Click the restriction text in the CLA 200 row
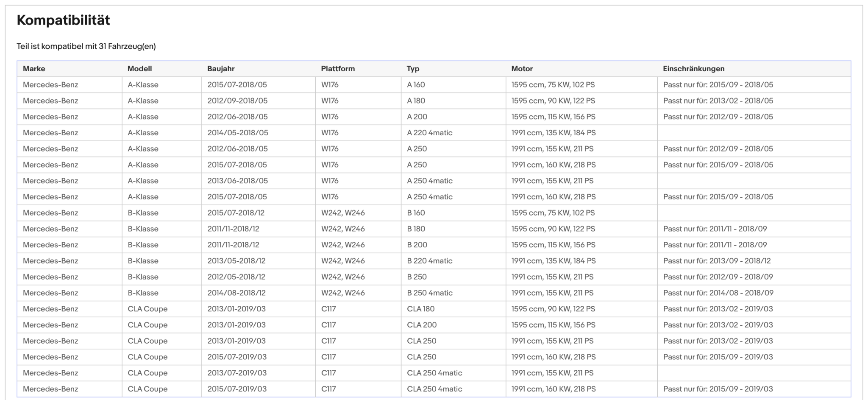The height and width of the screenshot is (400, 868). (718, 325)
